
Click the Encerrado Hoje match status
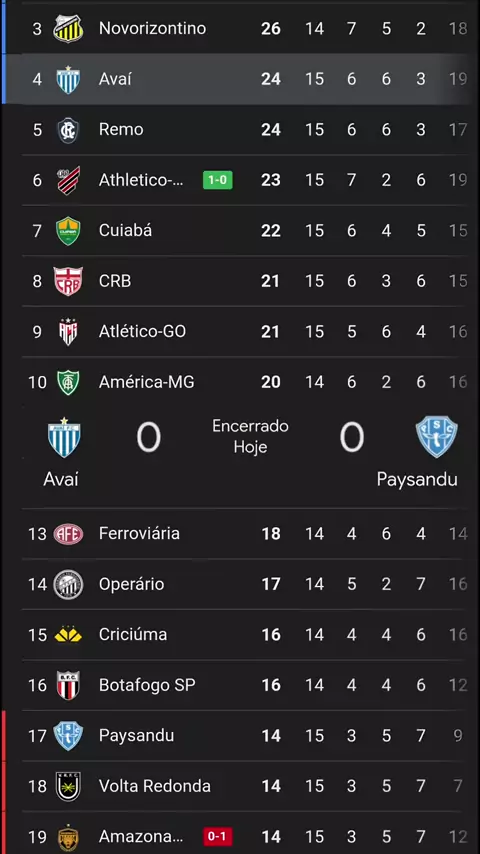coord(250,436)
